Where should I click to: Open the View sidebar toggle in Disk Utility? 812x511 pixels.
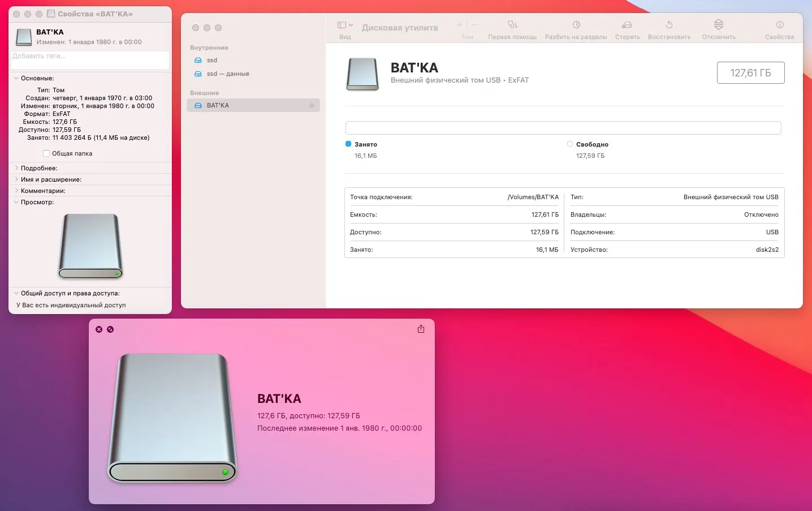click(342, 25)
